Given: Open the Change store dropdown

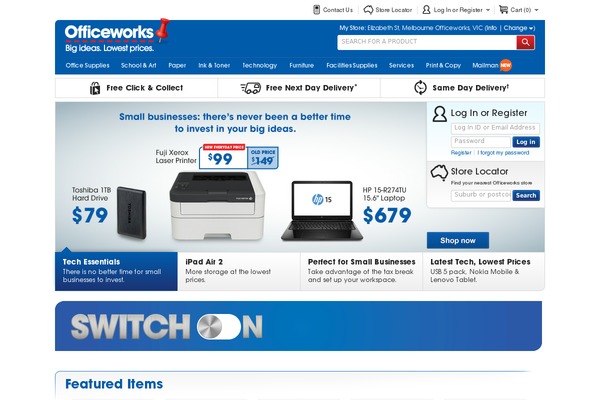Looking at the screenshot, I should (x=519, y=28).
